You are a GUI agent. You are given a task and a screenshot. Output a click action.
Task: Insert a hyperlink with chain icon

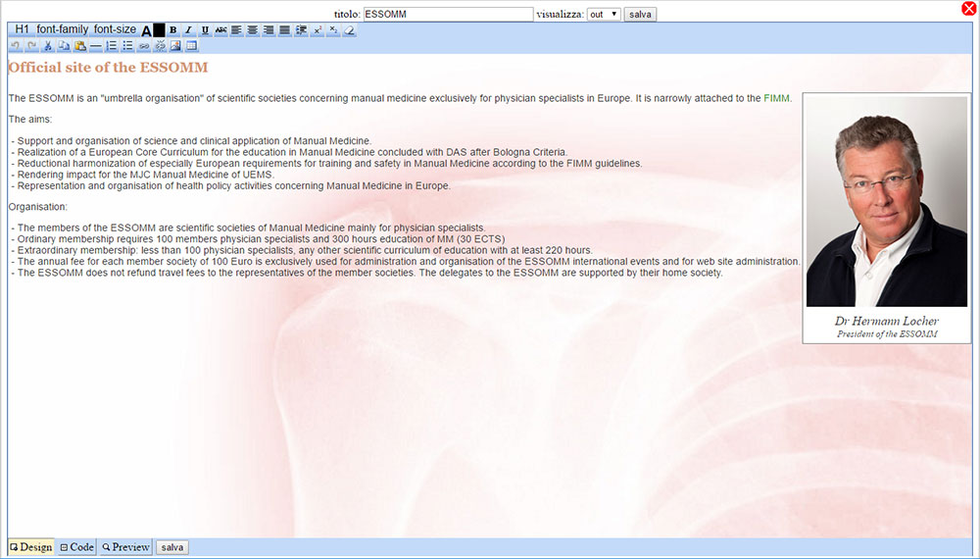pyautogui.click(x=144, y=46)
